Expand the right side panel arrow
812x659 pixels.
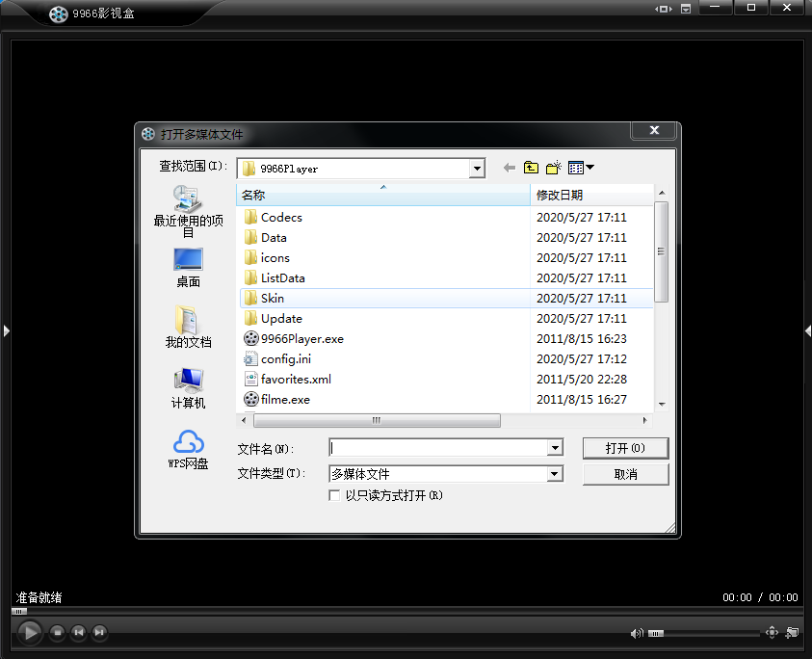808,330
